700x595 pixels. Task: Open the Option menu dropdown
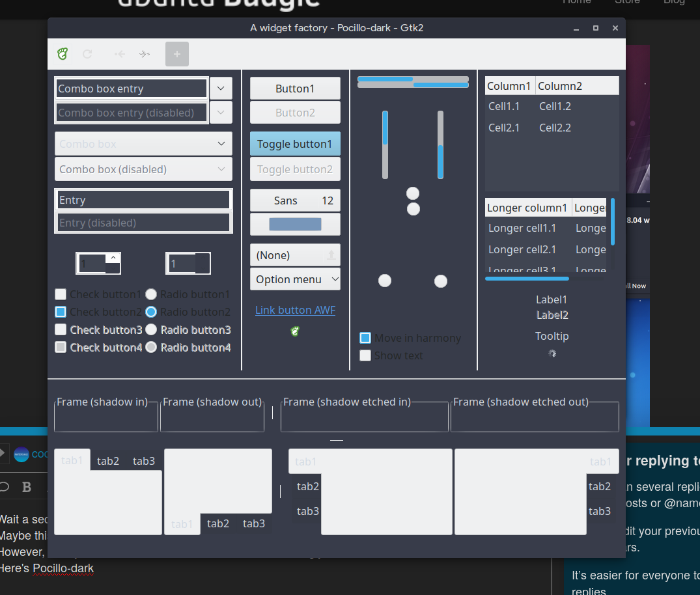point(295,279)
